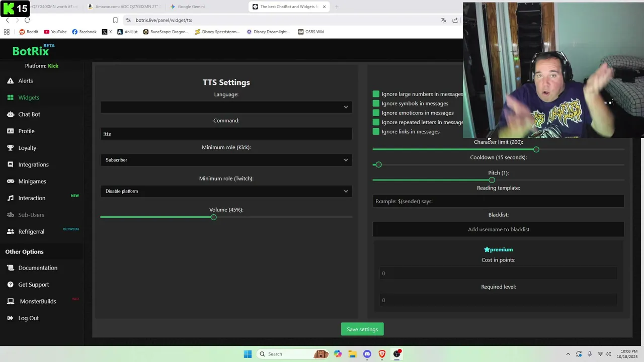Open Documentation from Other Options
644x362 pixels.
38,267
